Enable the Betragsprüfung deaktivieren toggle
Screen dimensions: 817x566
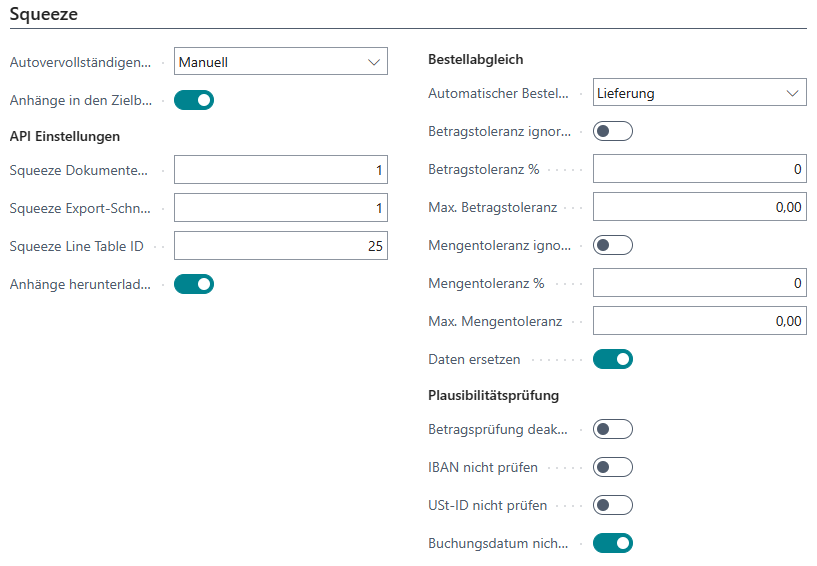coord(613,429)
